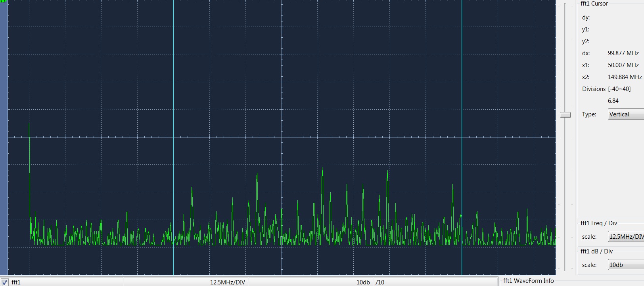644x286 pixels.
Task: Uncheck the fft1 trace checkbox
Action: click(5, 282)
